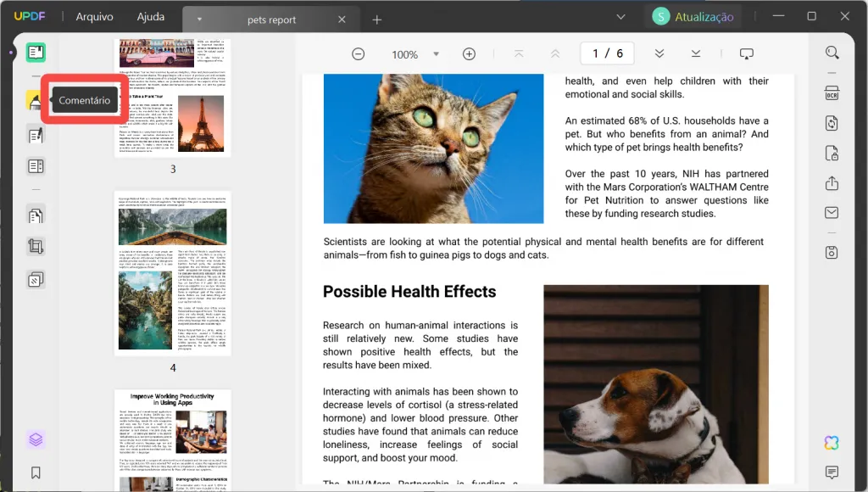Go to the previous page arrow
The image size is (868, 492).
(555, 53)
